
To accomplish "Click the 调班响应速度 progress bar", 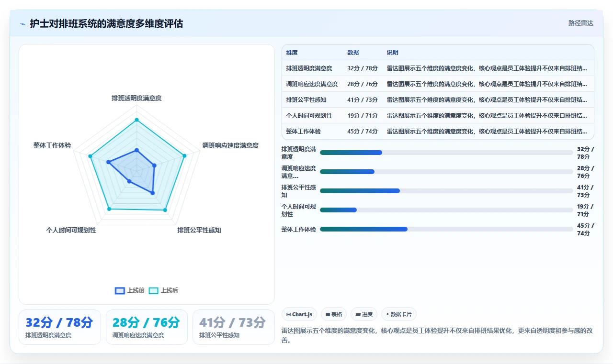I will point(446,172).
